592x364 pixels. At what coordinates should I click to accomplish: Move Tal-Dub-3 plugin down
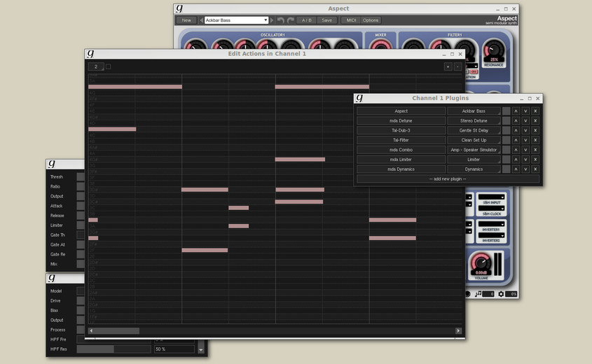(525, 130)
